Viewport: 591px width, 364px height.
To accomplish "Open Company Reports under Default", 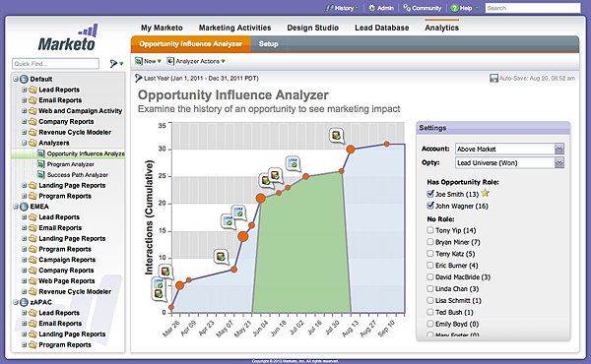I will click(x=66, y=122).
